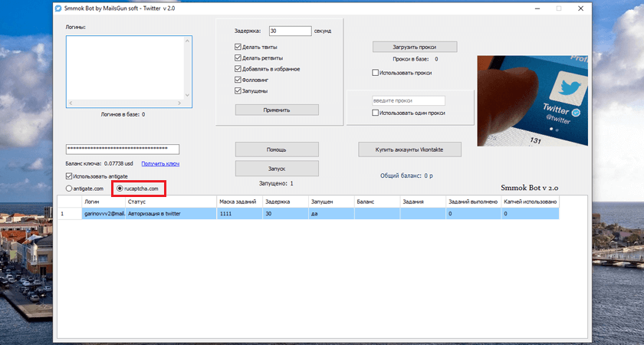Toggle the 'Делать ретвиты' checkbox

[238, 58]
